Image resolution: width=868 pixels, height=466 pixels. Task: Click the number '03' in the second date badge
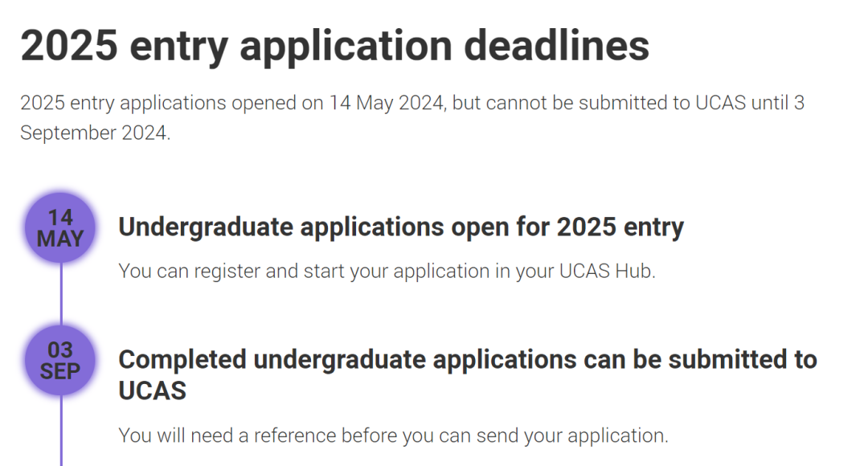(60, 349)
